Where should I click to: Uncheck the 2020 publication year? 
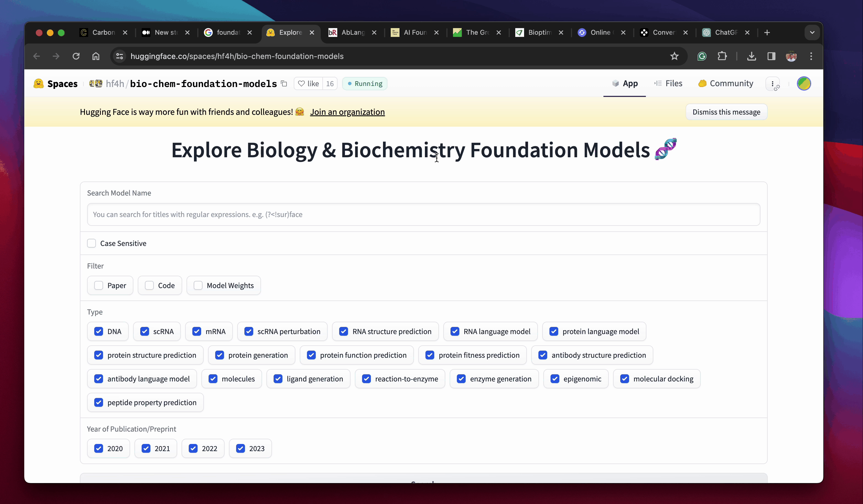(x=99, y=448)
